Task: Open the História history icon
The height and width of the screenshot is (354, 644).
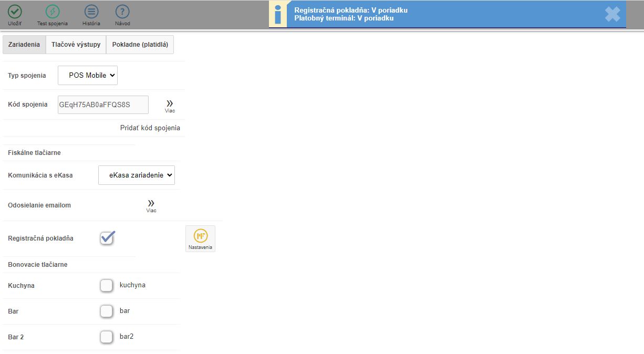Action: (x=91, y=13)
